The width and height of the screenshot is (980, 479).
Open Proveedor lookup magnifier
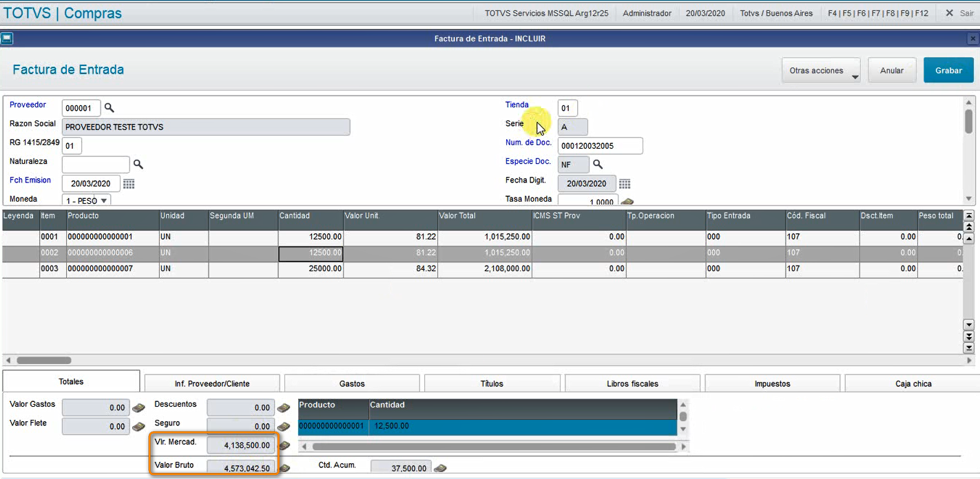click(x=109, y=108)
